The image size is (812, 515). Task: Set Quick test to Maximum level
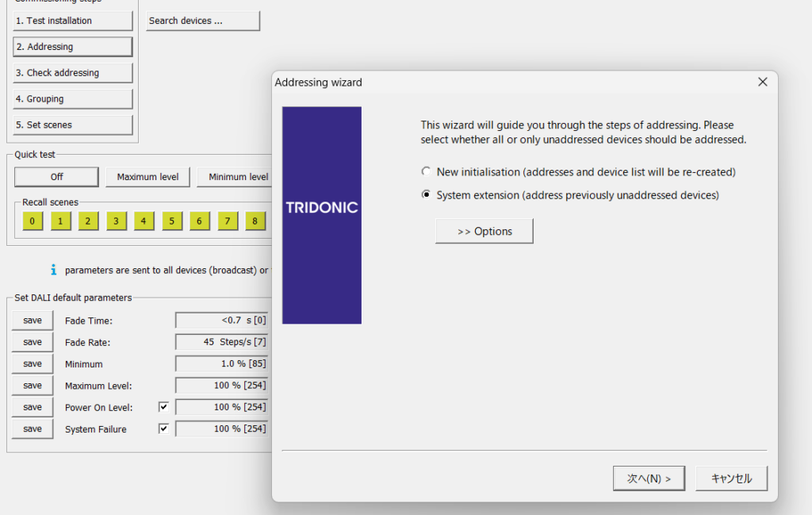point(147,177)
